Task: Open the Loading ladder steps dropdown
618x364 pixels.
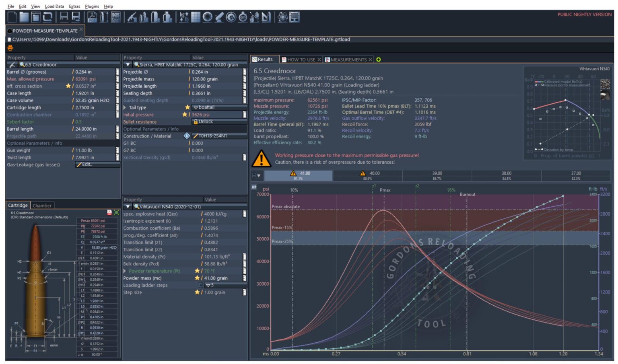Action: [225, 285]
